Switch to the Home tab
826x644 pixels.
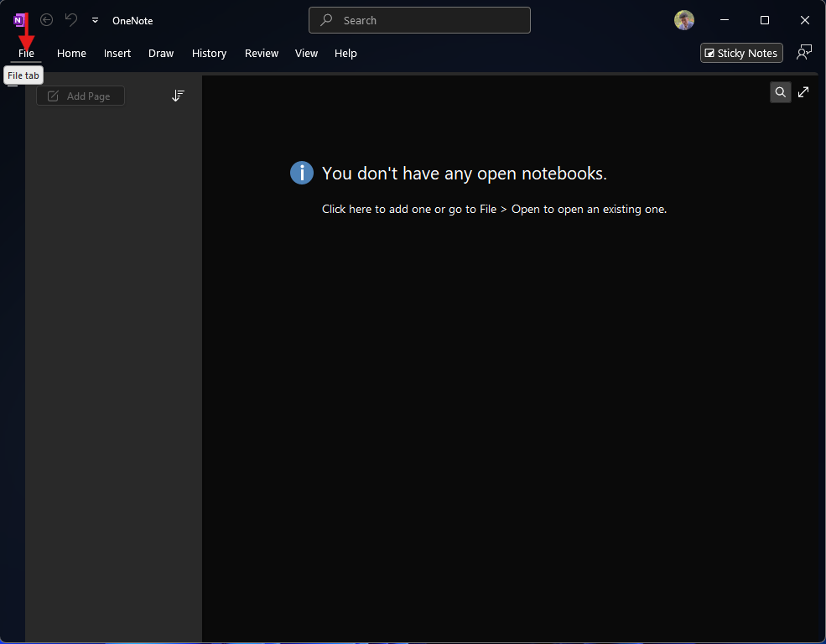coord(71,54)
